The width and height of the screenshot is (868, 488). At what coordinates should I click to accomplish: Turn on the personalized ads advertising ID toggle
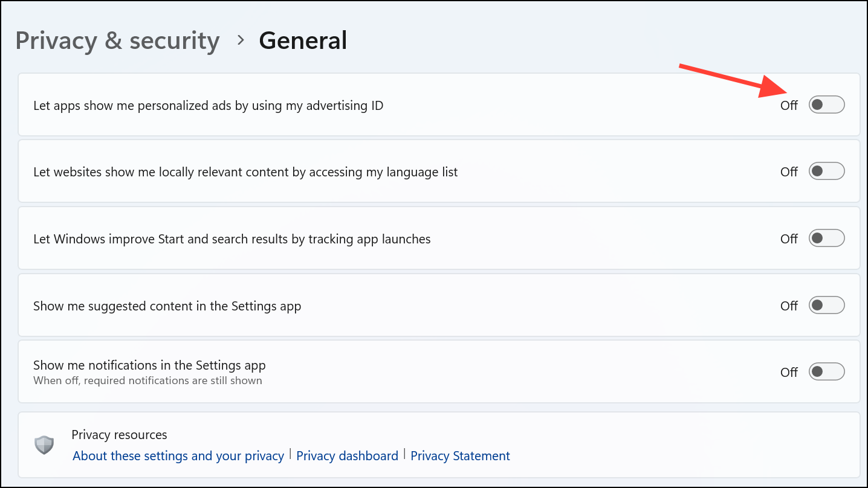coord(826,105)
